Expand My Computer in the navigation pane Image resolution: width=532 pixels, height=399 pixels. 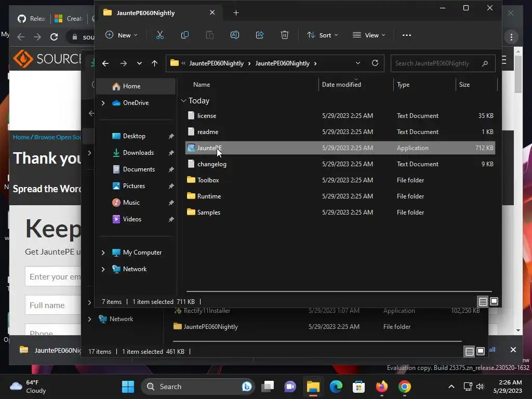103,252
